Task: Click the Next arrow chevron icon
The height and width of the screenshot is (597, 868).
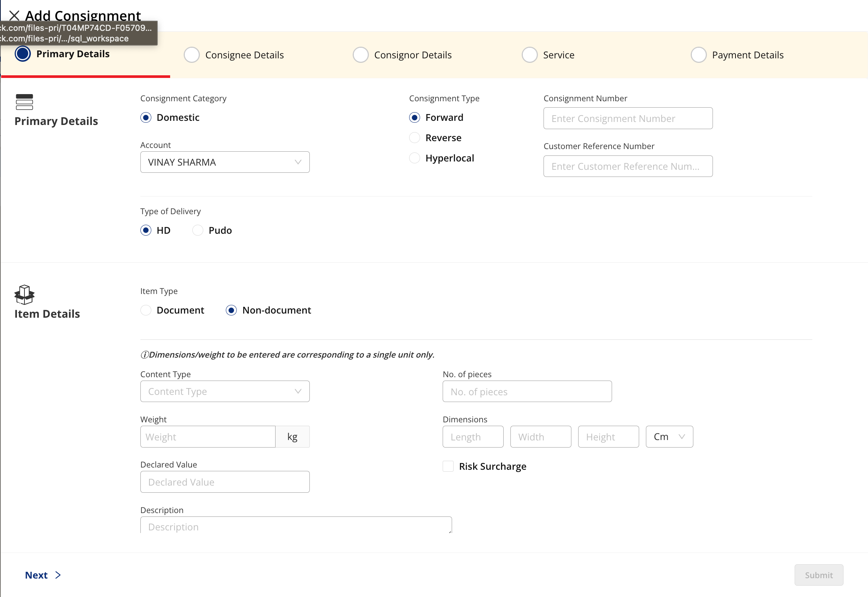Action: (x=58, y=575)
